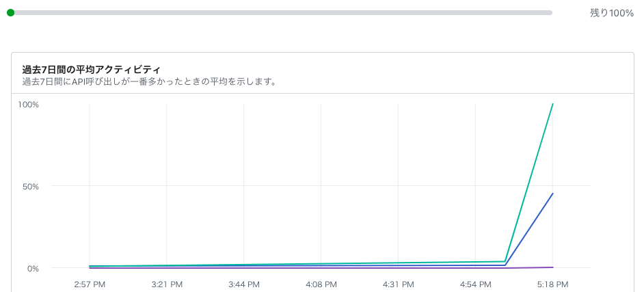Click the blue line's endpoint near 45%
The width and height of the screenshot is (644, 292).
(552, 194)
